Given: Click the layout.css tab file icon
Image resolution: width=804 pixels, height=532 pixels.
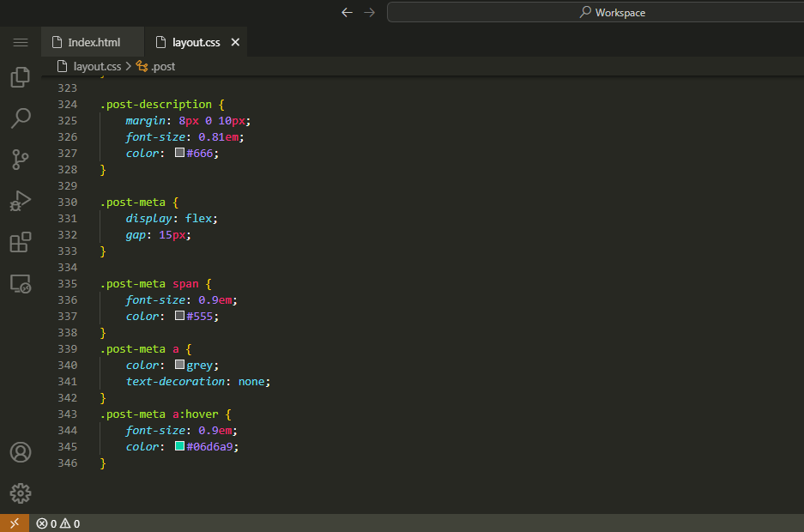Looking at the screenshot, I should [x=160, y=42].
